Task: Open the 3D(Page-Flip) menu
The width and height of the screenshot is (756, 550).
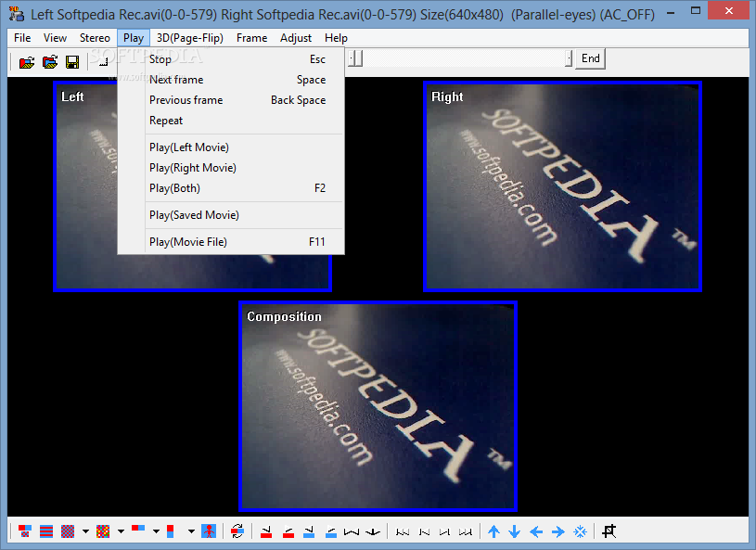Action: click(x=190, y=38)
